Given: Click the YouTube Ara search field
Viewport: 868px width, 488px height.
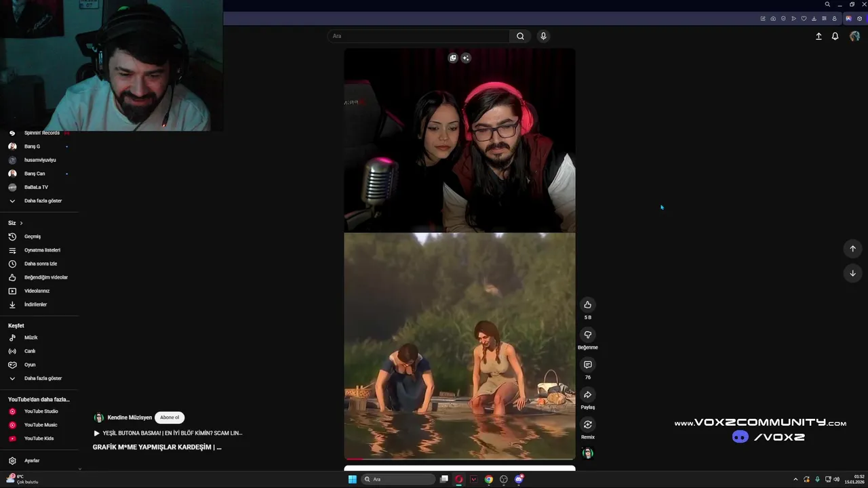Looking at the screenshot, I should point(419,36).
